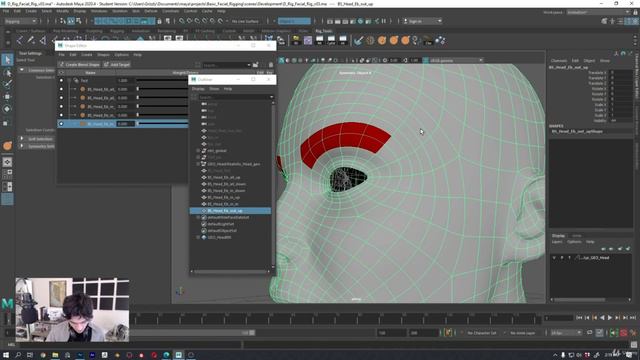Image resolution: width=640 pixels, height=360 pixels.
Task: Open the Create menu in Shape Editor
Action: (x=87, y=55)
